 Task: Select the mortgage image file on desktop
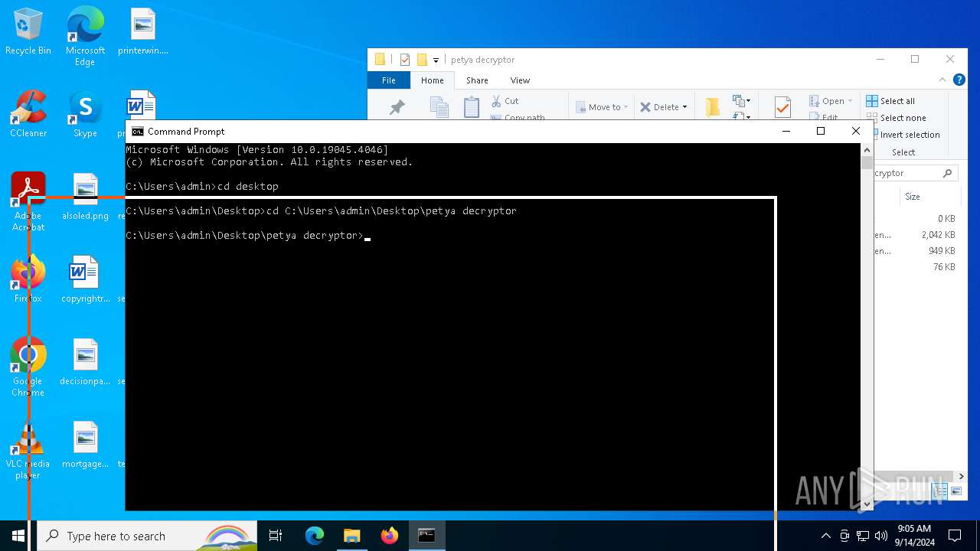[x=85, y=445]
